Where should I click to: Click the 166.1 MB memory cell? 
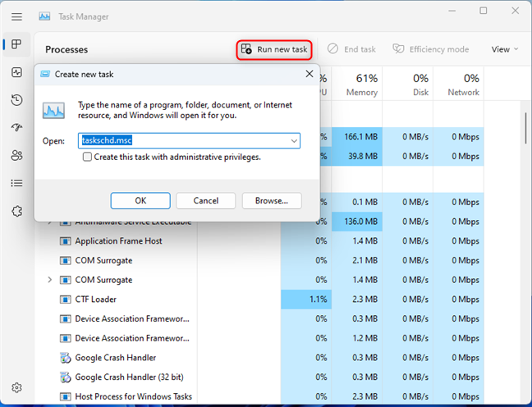point(357,137)
